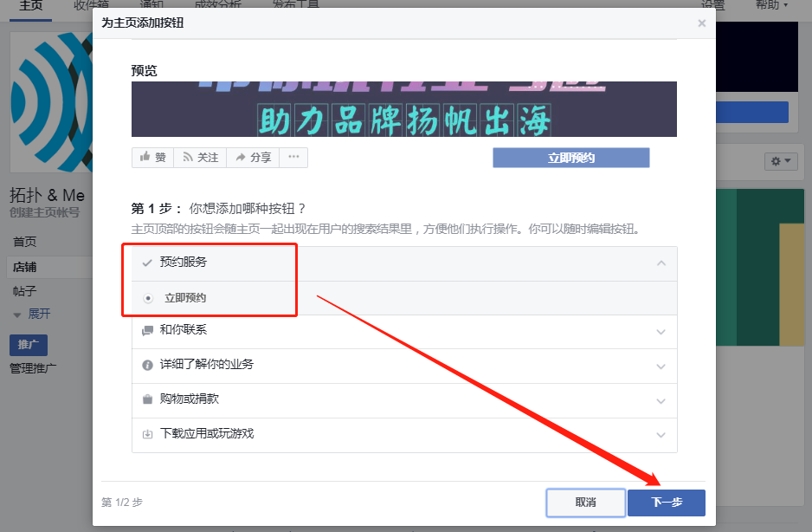The width and height of the screenshot is (812, 532).
Task: Click the chat icon beside 和你联系
Action: 147,330
